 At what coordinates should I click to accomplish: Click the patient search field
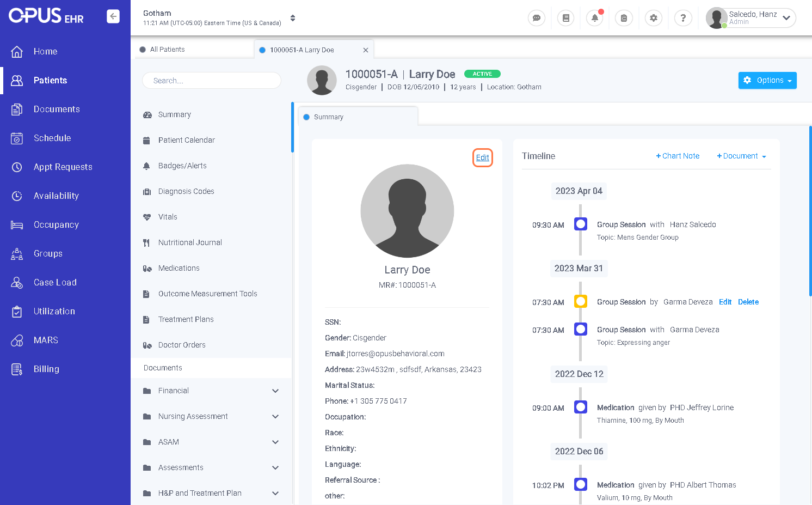pyautogui.click(x=211, y=80)
